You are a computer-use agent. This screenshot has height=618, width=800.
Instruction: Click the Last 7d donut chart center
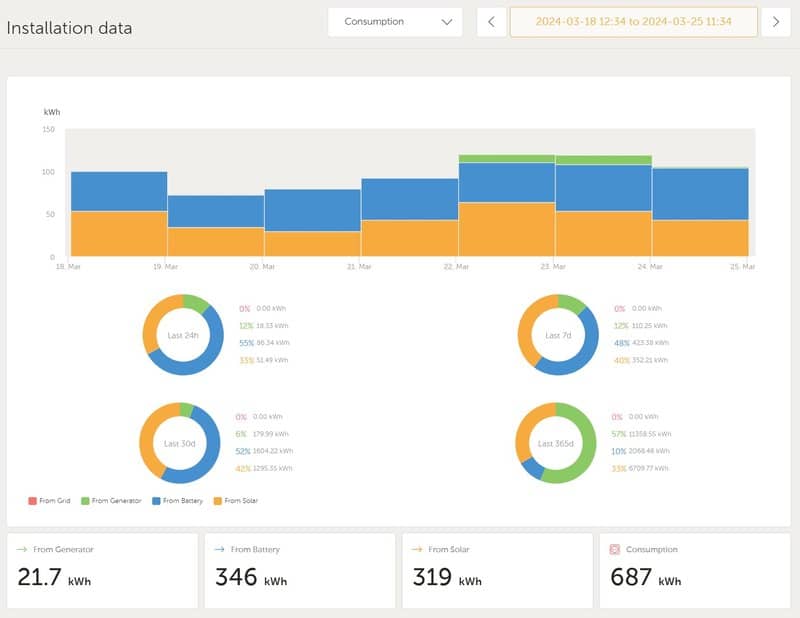tap(557, 335)
